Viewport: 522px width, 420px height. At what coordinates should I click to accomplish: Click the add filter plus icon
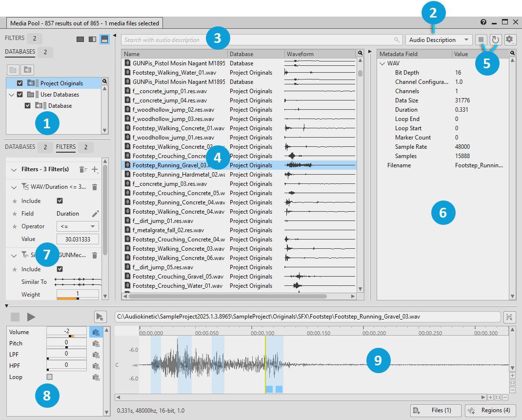[95, 170]
